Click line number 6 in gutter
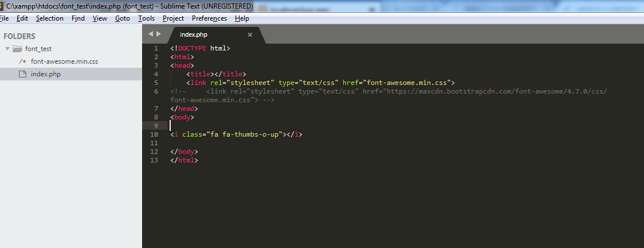 (156, 91)
